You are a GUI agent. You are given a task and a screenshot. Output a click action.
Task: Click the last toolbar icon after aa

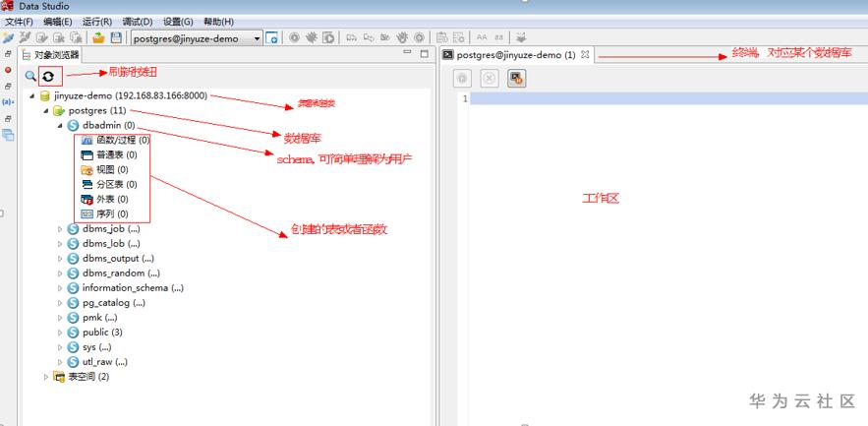point(521,37)
